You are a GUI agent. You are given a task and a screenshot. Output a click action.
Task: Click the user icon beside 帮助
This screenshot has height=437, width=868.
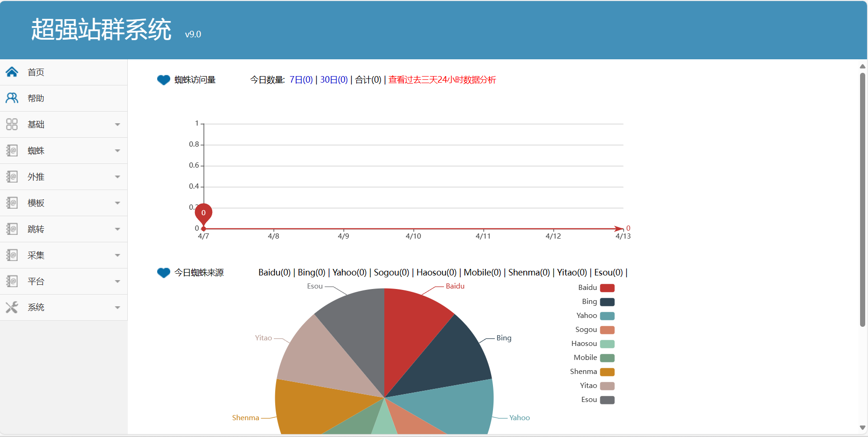(12, 98)
